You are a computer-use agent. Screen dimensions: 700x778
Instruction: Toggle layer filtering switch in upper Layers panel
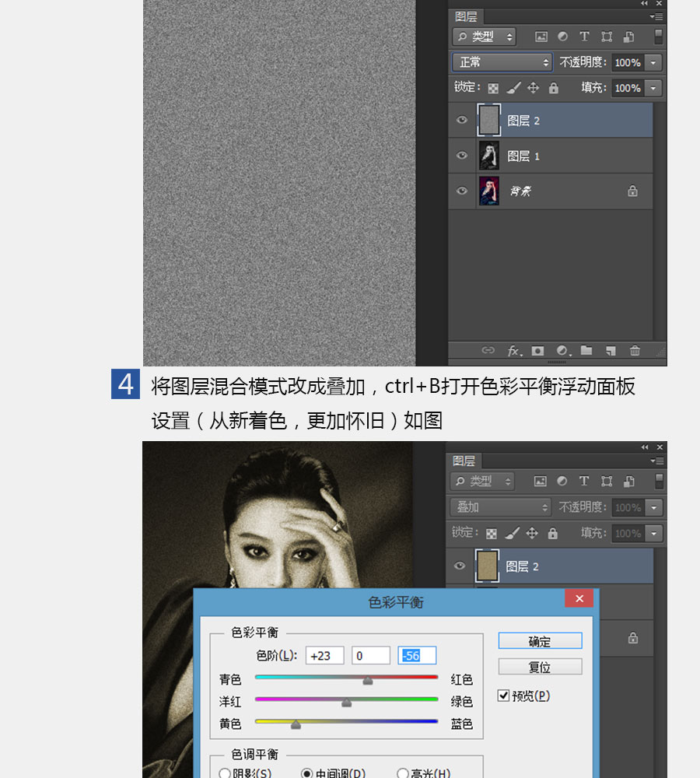[658, 37]
